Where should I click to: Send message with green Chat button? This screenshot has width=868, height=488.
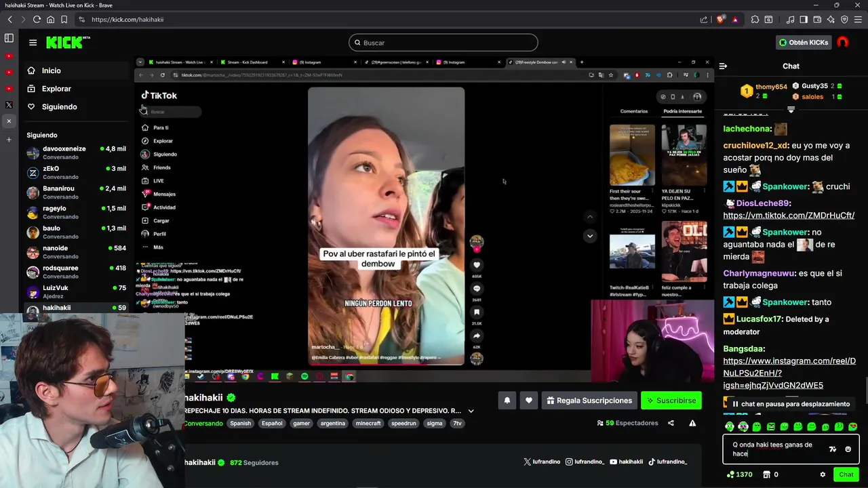pos(846,474)
